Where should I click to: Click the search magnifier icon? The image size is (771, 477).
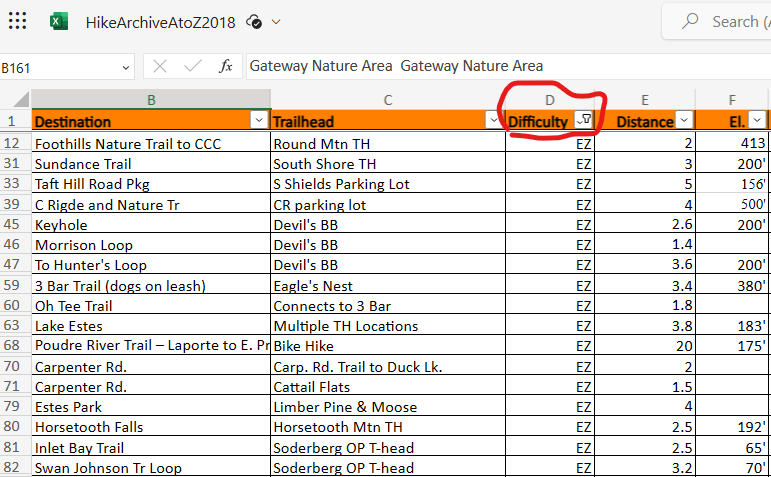[x=690, y=21]
